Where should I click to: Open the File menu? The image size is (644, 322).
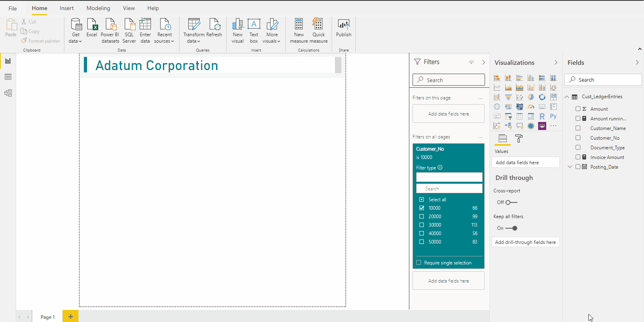(13, 8)
